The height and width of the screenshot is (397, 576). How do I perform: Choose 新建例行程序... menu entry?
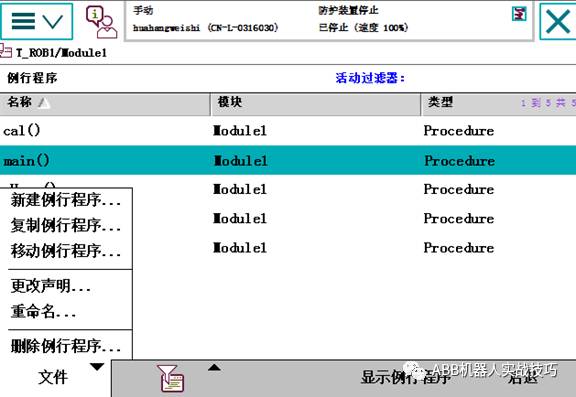coord(66,201)
